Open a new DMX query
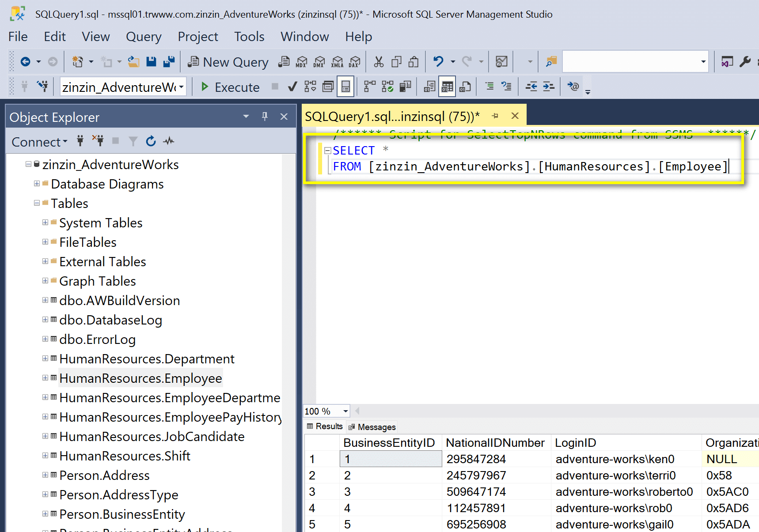This screenshot has height=532, width=759. tap(319, 62)
